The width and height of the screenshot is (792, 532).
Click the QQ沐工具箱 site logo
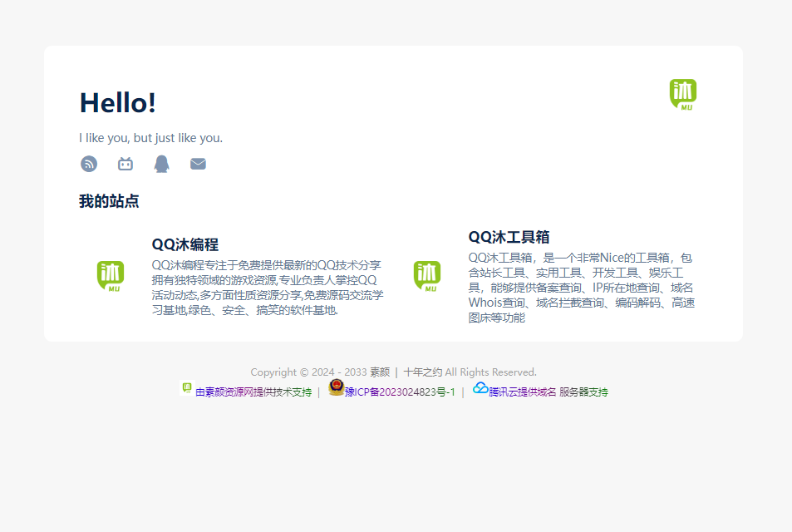coord(427,276)
